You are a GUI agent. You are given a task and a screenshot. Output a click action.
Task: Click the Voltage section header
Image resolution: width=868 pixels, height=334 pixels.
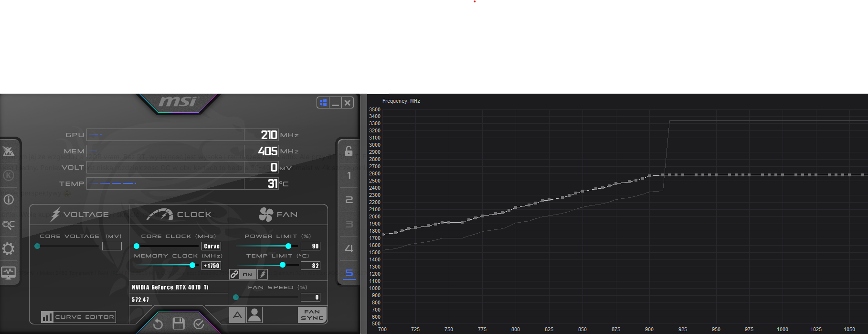80,215
